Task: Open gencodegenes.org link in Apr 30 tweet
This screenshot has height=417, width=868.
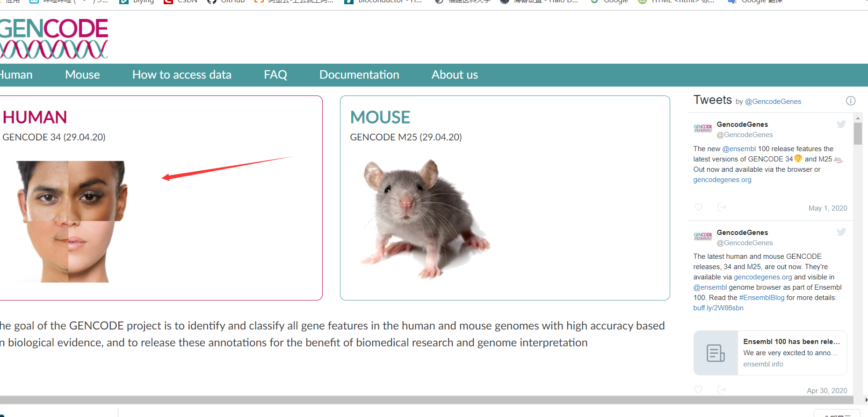Action: [x=763, y=277]
